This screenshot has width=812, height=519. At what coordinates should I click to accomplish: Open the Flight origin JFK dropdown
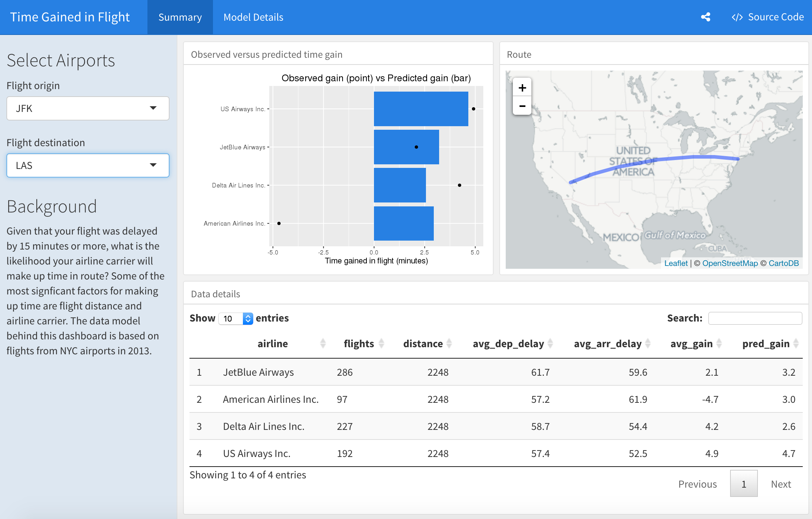[88, 108]
